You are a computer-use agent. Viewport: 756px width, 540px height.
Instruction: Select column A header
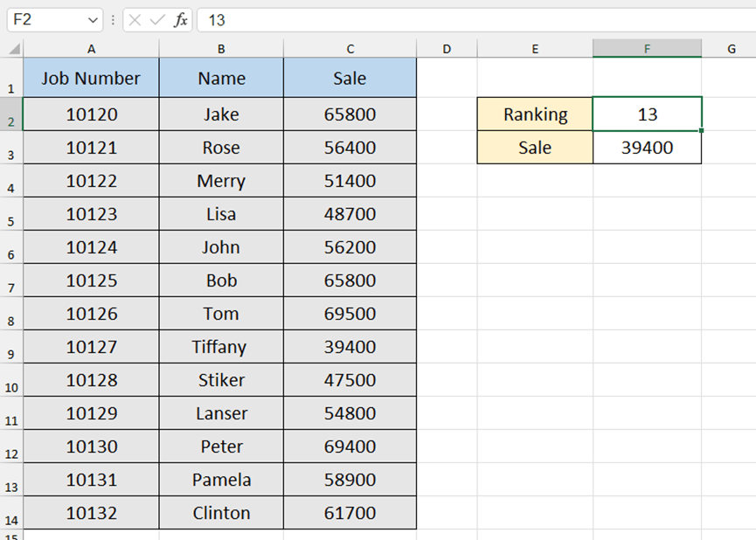pyautogui.click(x=91, y=49)
